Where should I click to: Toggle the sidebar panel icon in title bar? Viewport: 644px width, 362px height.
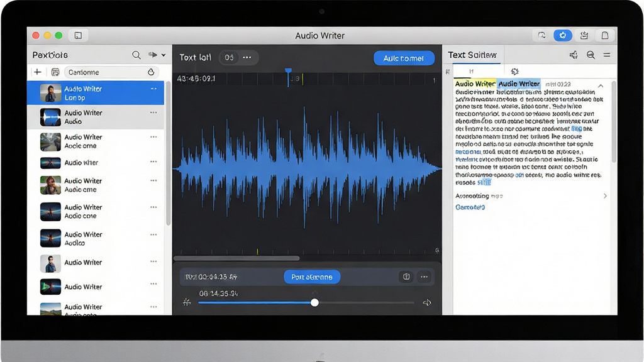(x=78, y=35)
